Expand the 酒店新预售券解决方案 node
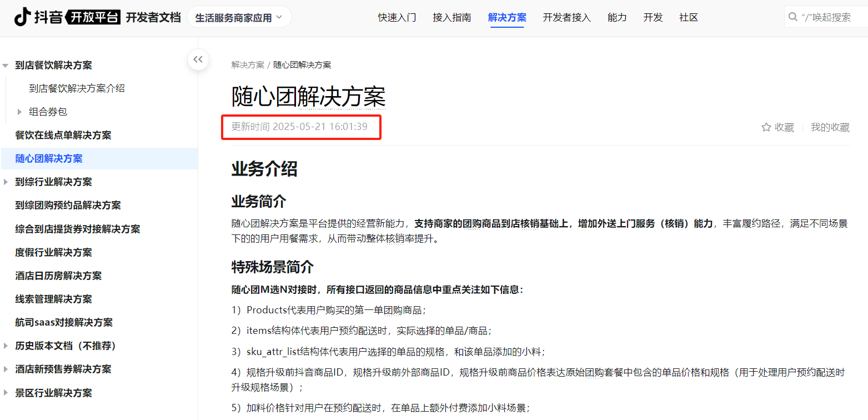 point(6,369)
